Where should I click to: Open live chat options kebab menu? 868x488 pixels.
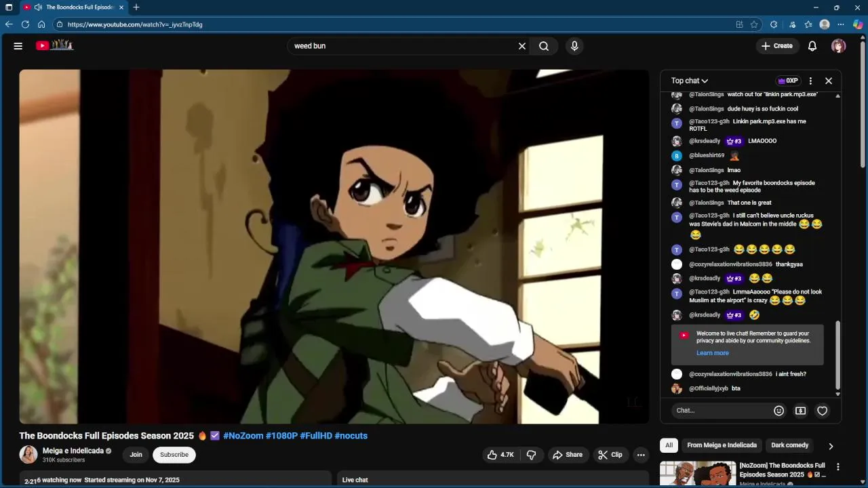pyautogui.click(x=810, y=81)
